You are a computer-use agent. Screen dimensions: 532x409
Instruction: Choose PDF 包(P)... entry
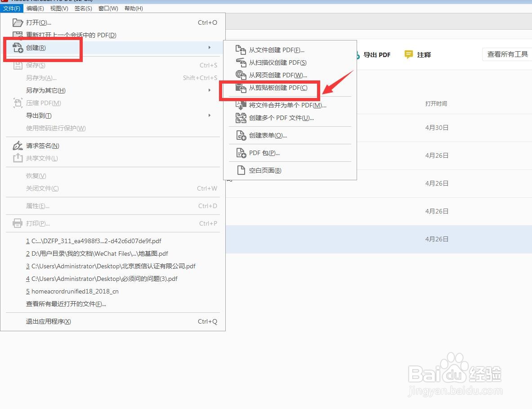tap(290, 153)
